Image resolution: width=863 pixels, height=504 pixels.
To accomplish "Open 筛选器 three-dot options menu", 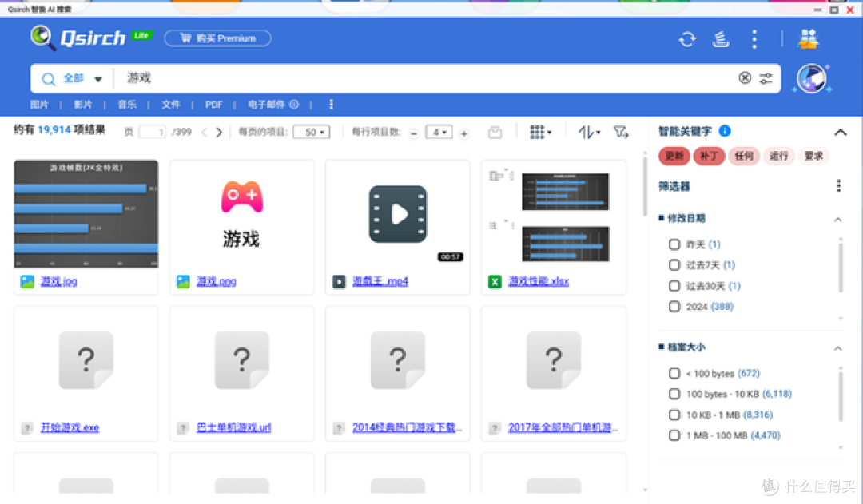I will (x=839, y=185).
